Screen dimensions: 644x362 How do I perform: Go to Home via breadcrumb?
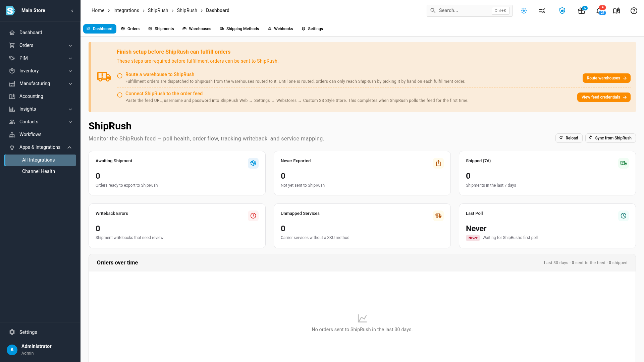tap(98, 10)
